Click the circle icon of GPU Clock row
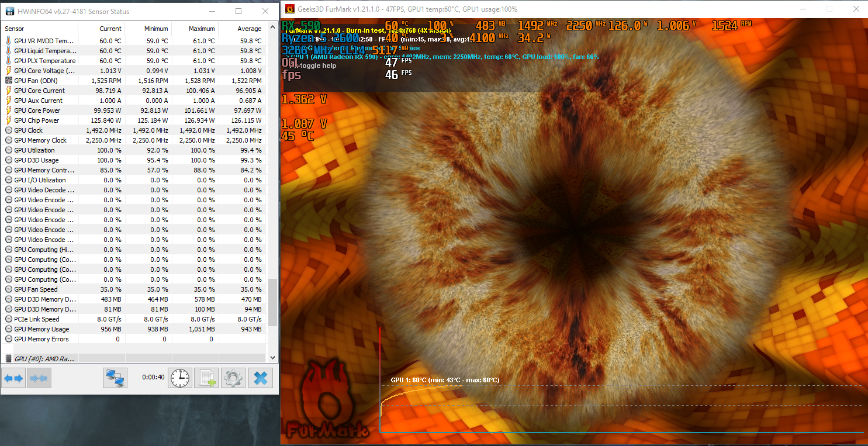 coord(8,130)
